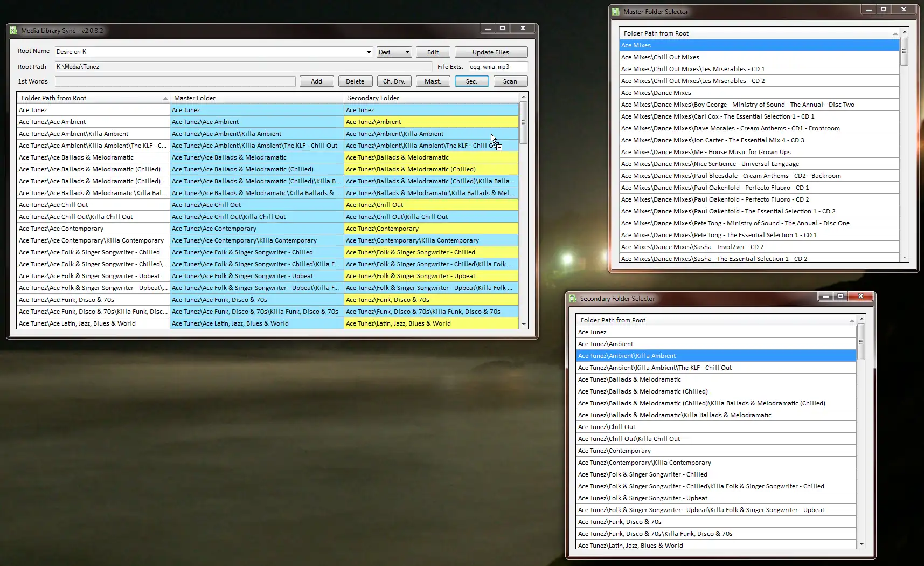
Task: Sort Master Folder Selector by Folder Path header
Action: (759, 33)
